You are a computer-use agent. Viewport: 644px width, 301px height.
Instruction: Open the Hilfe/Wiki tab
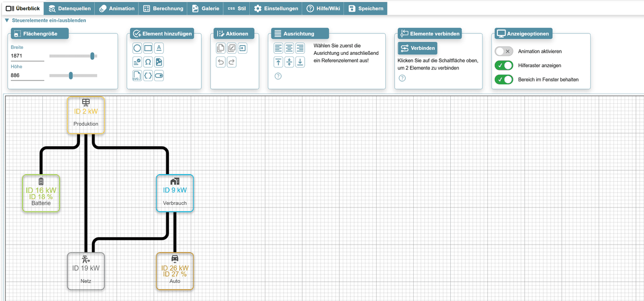click(322, 9)
